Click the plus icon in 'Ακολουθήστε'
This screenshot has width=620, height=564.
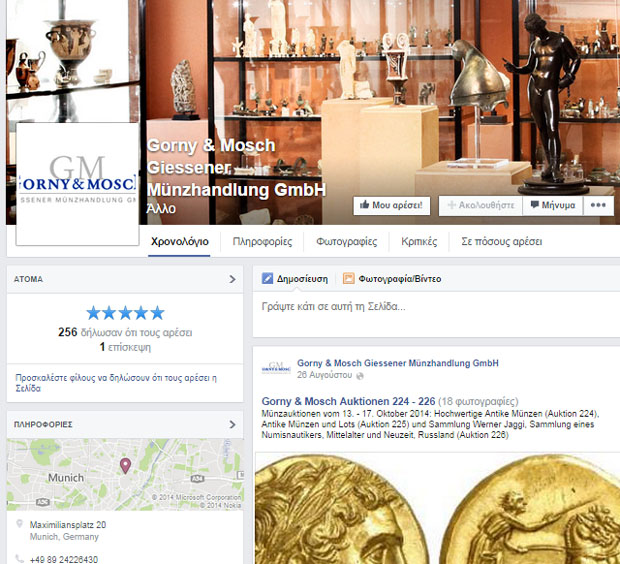click(x=452, y=205)
